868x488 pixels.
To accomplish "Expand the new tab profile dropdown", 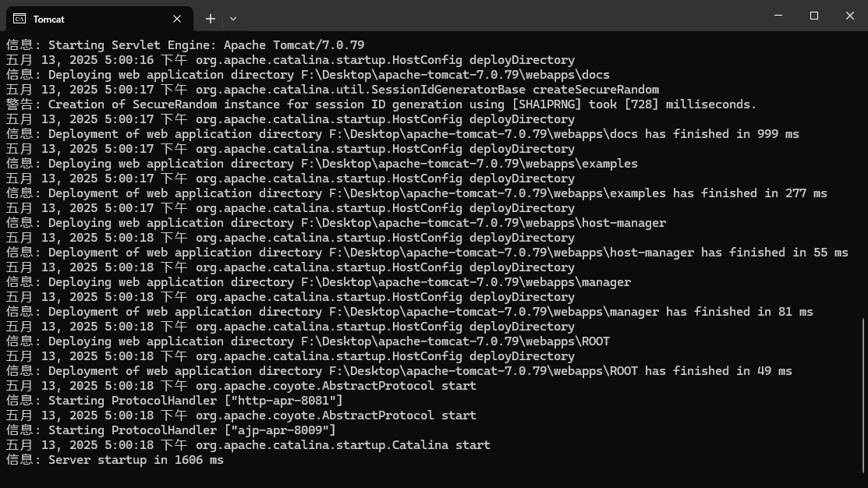I will [233, 19].
